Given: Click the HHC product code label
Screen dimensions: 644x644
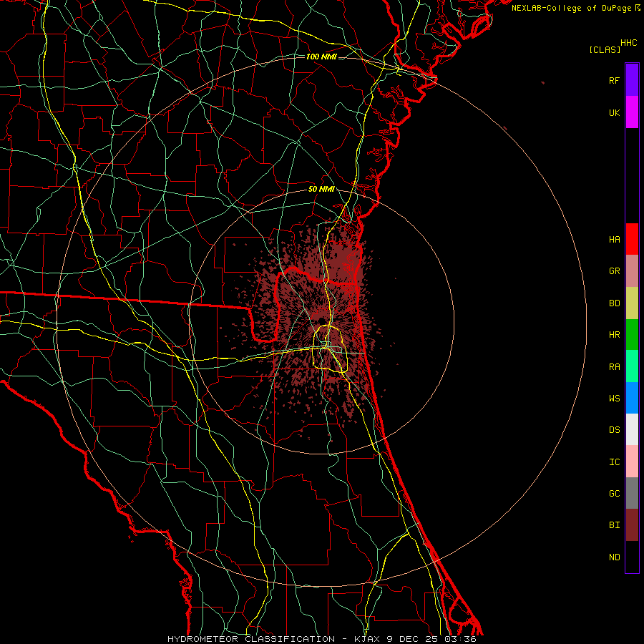Looking at the screenshot, I should click(x=628, y=43).
